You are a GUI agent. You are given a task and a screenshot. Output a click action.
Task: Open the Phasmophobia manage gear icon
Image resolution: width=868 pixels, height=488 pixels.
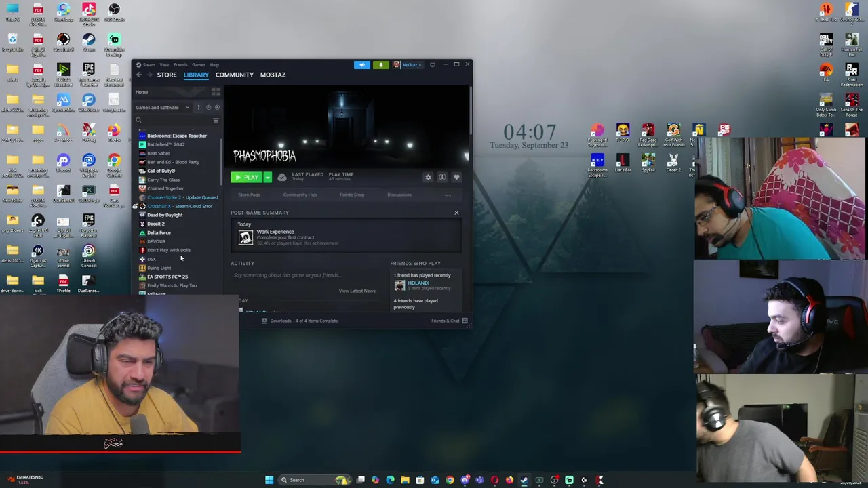(428, 178)
